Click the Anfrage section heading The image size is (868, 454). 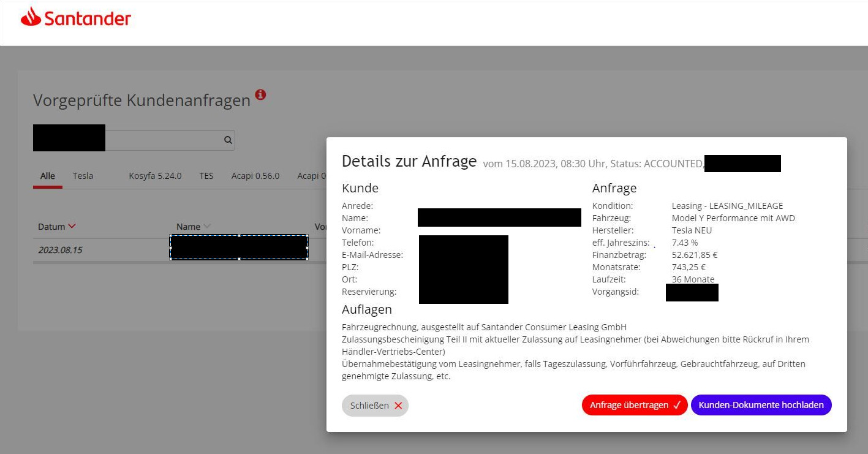tap(614, 188)
